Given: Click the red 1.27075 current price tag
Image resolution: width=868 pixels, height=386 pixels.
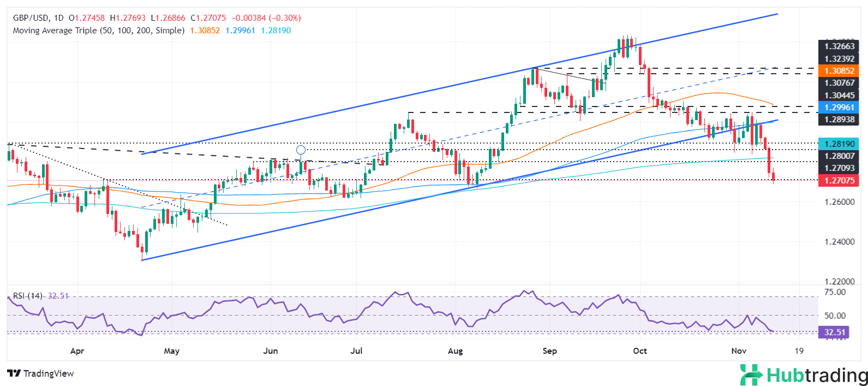Looking at the screenshot, I should [839, 180].
